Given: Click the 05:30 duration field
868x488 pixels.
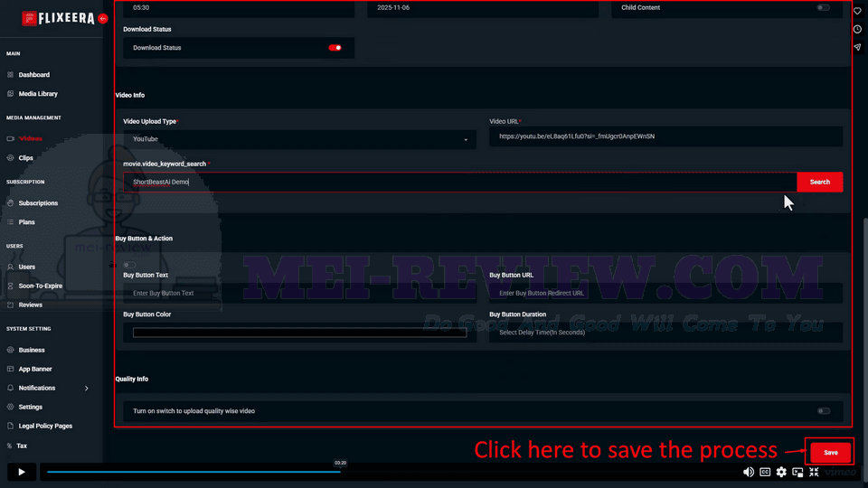Looking at the screenshot, I should point(239,8).
